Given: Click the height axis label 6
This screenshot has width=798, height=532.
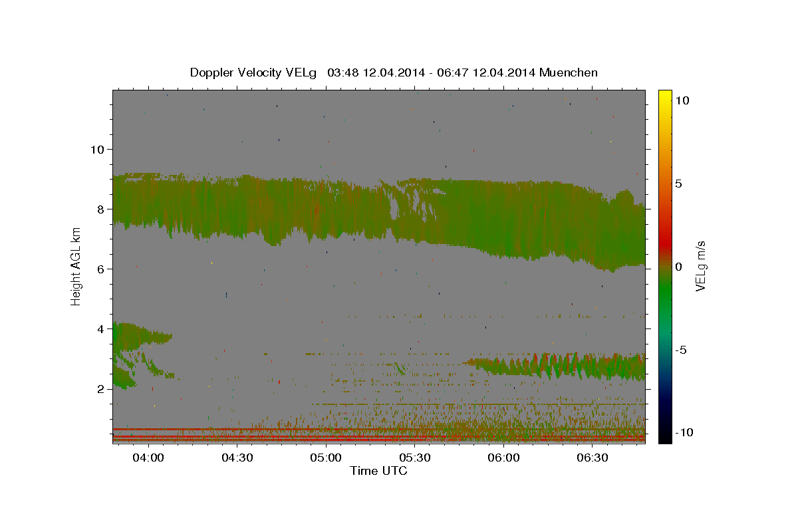Looking at the screenshot, I should point(101,269).
